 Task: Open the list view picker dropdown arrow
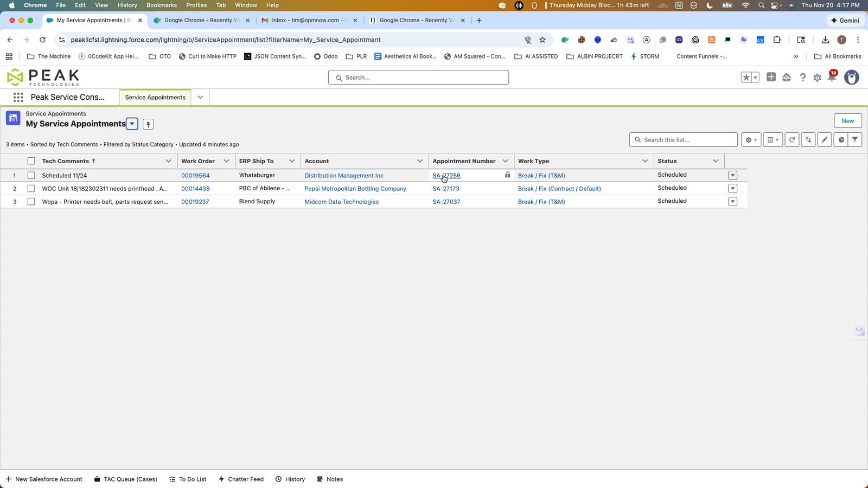[132, 124]
